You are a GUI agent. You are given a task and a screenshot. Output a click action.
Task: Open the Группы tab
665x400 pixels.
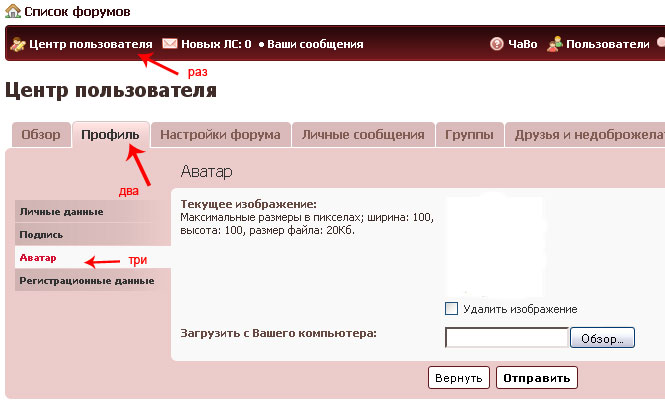[468, 135]
